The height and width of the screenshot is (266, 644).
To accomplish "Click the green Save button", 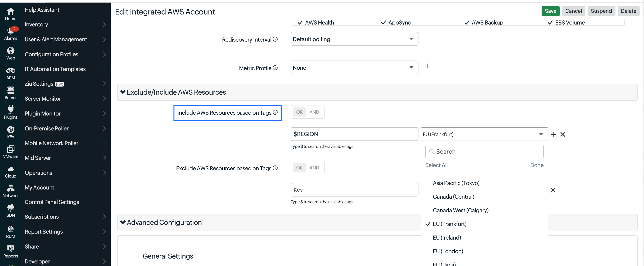I will click(550, 11).
